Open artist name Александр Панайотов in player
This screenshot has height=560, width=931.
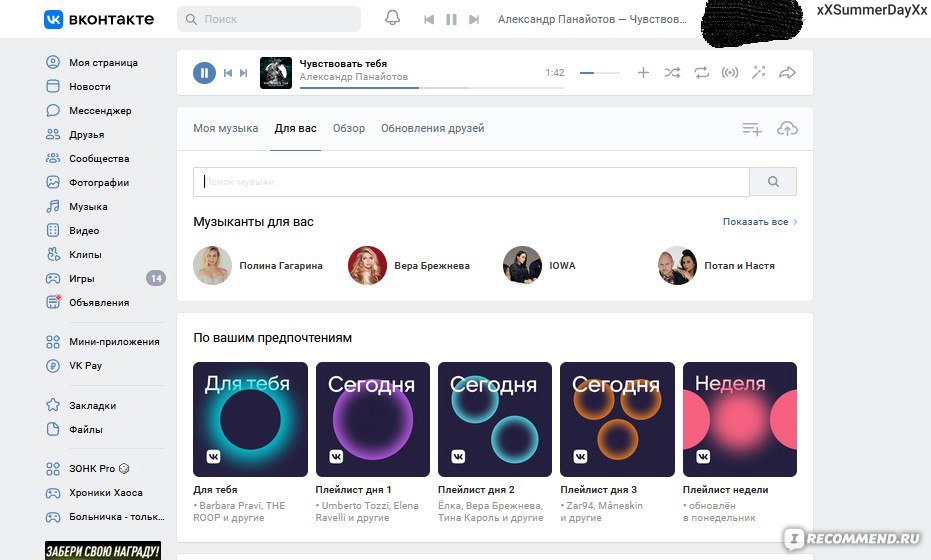[x=354, y=77]
